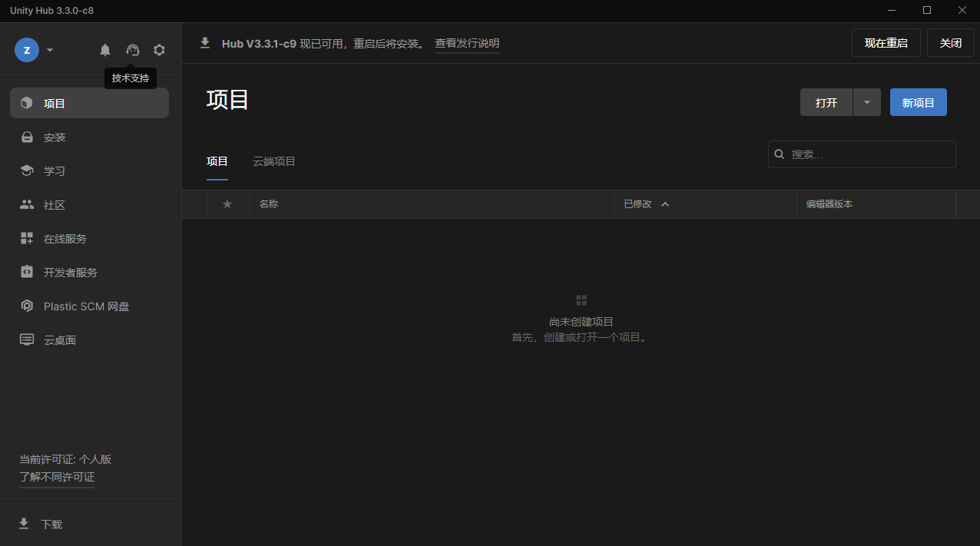Expand the account dropdown arrow beside avatar
Image resolution: width=980 pixels, height=546 pixels.
50,50
